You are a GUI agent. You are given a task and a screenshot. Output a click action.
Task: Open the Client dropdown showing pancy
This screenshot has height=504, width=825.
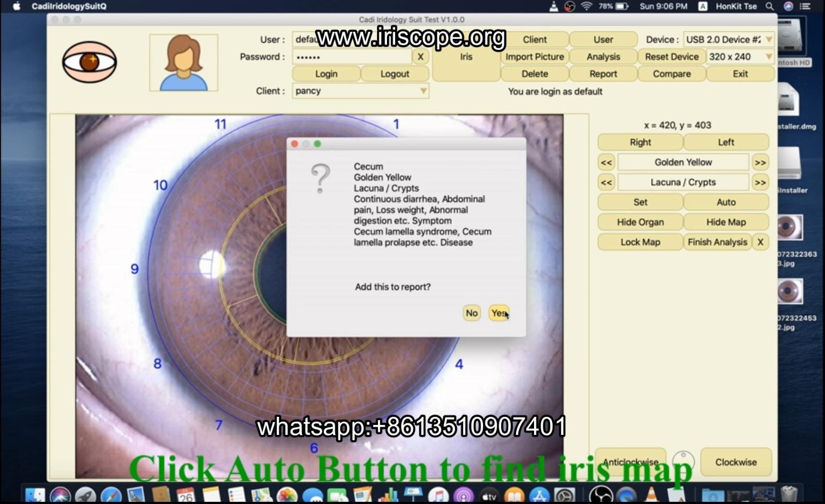tap(361, 91)
